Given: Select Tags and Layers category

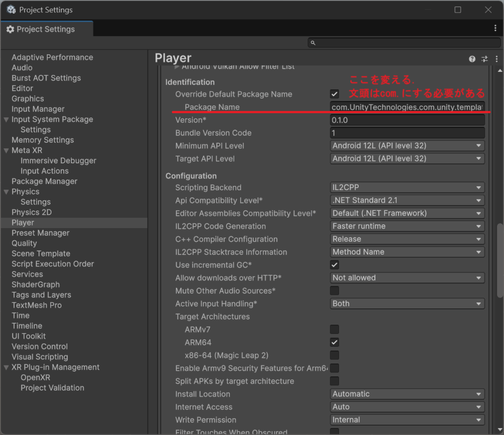Looking at the screenshot, I should 41,295.
